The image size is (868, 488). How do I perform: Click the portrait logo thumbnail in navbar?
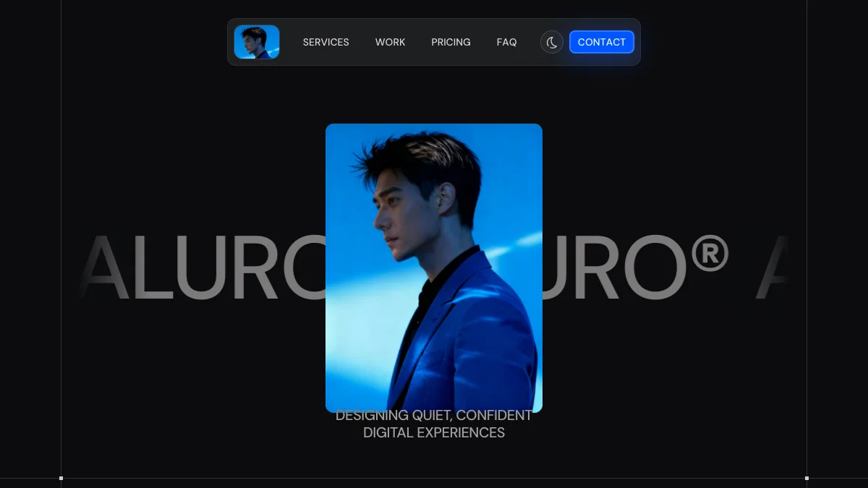(x=257, y=42)
